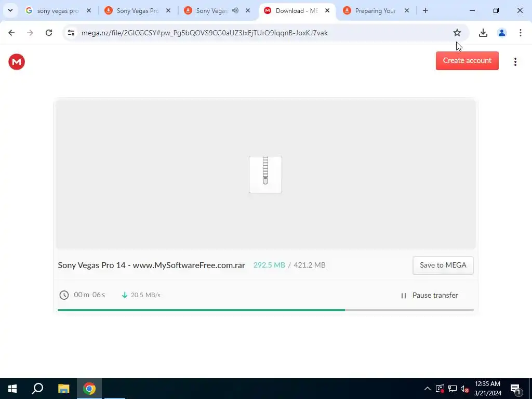The width and height of the screenshot is (532, 399).
Task: Open Chrome profile icon
Action: coord(501,33)
